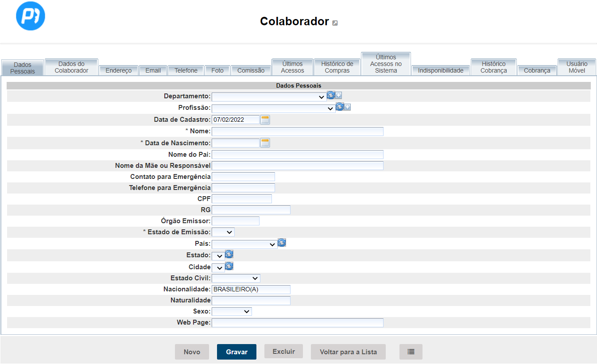Click the external link icon beside Colaborador title
This screenshot has height=364, width=597.
[335, 23]
